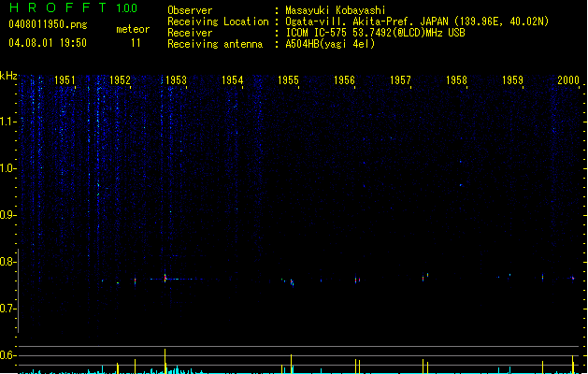The width and height of the screenshot is (588, 374).
Task: Click the 0.9 kHz frequency label
Action: (x=7, y=215)
